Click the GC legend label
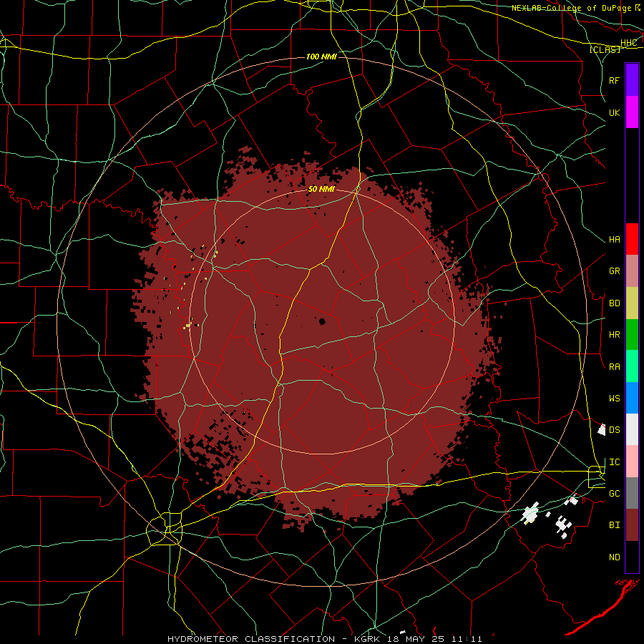The height and width of the screenshot is (644, 644). point(614,494)
